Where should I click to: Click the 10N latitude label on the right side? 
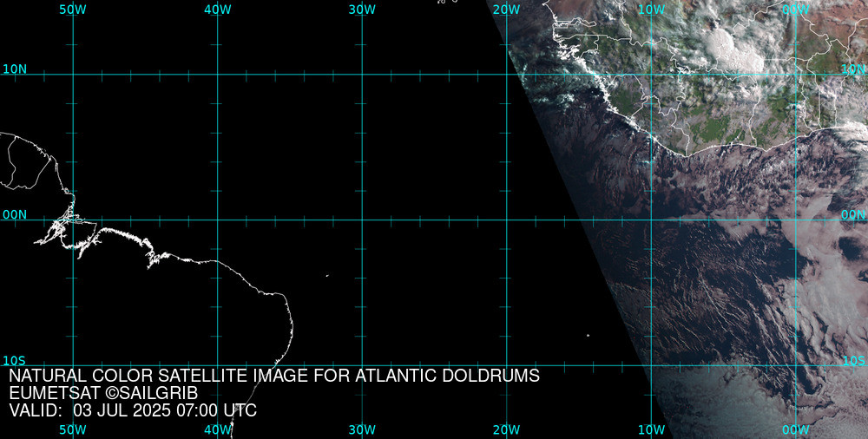click(853, 69)
